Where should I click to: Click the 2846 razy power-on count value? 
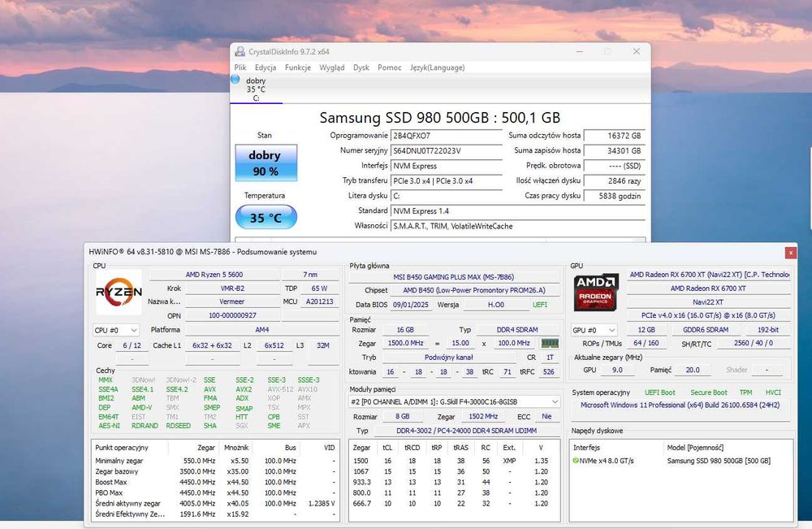[x=614, y=181]
